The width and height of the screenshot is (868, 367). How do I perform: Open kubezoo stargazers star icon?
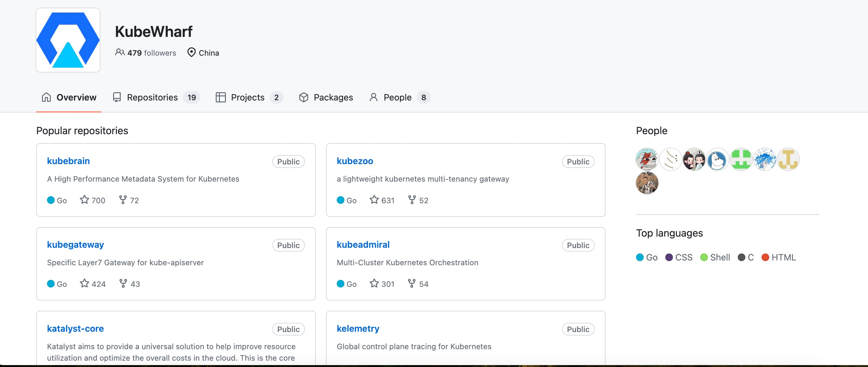(x=374, y=200)
